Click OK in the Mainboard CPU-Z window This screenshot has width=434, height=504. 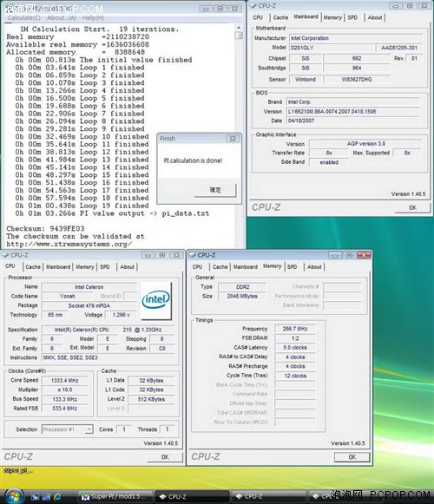pyautogui.click(x=412, y=207)
